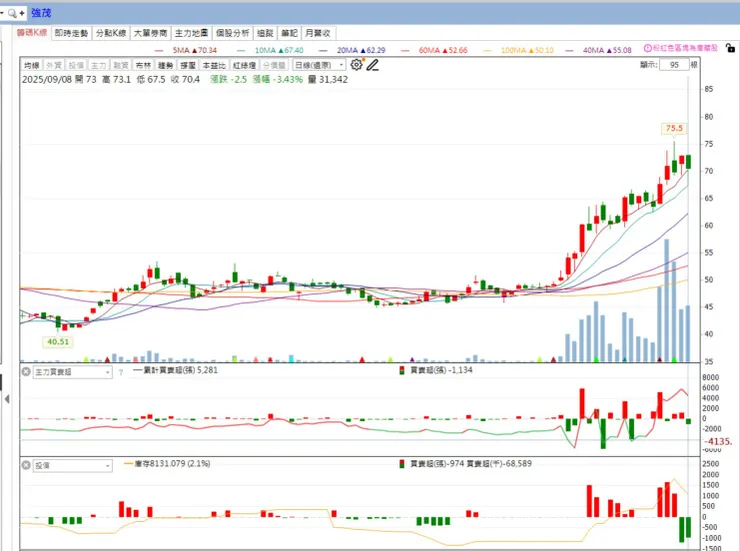Click the 顯示 bar count field showing 95
Viewport: 740px width, 551px height.
tap(674, 65)
